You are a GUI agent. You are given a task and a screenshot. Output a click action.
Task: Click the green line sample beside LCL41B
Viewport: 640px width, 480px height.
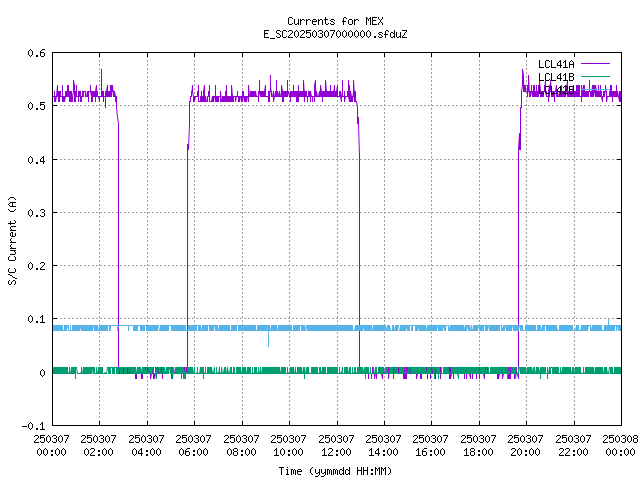(x=595, y=76)
